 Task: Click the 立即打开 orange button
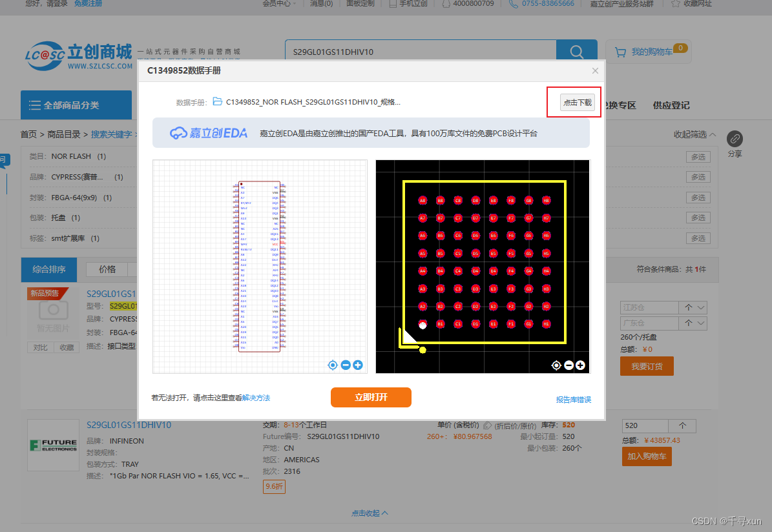[371, 397]
